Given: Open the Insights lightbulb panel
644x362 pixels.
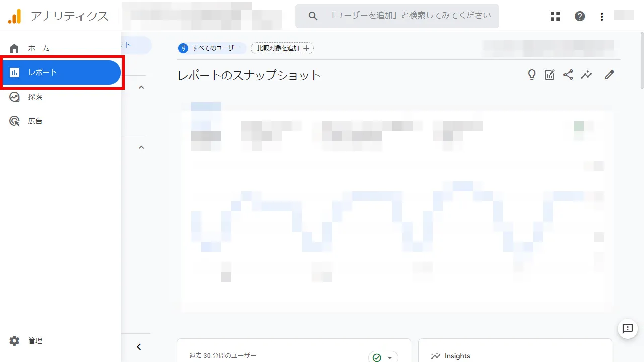Looking at the screenshot, I should (532, 75).
